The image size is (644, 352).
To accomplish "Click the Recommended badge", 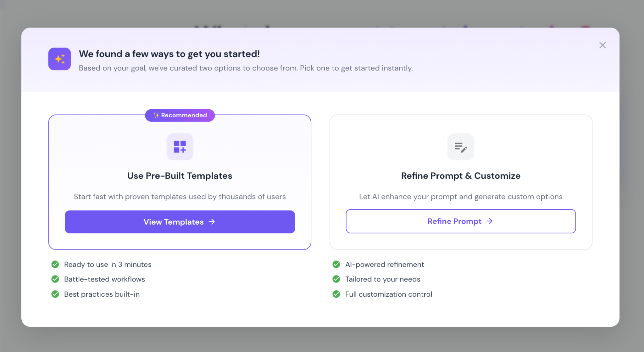I will tap(180, 115).
